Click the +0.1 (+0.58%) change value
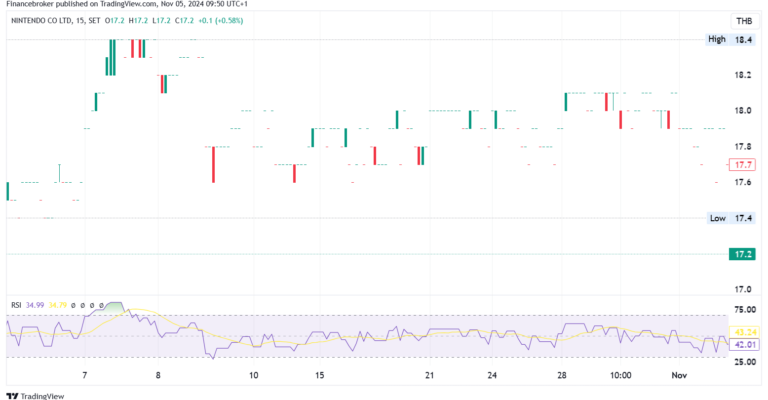 [x=220, y=21]
